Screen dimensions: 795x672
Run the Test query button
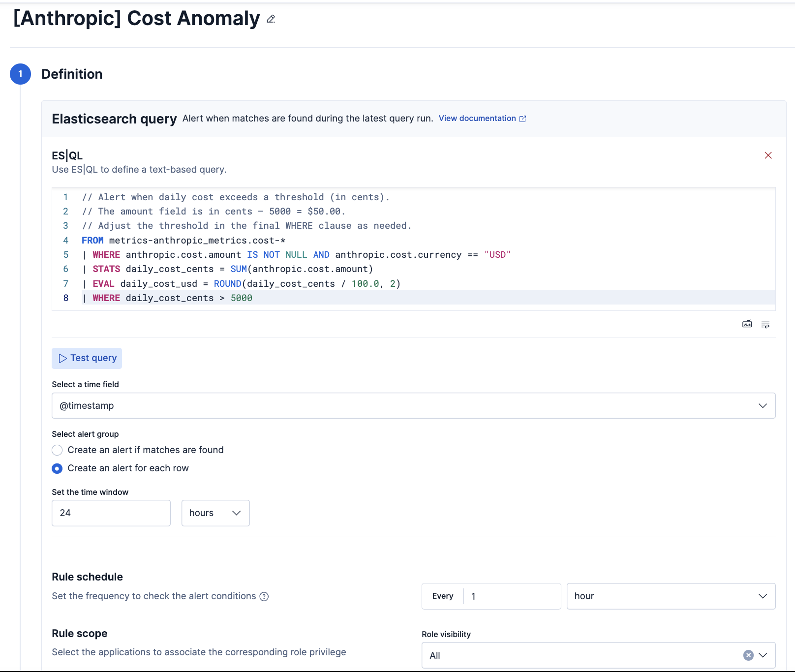tap(87, 359)
